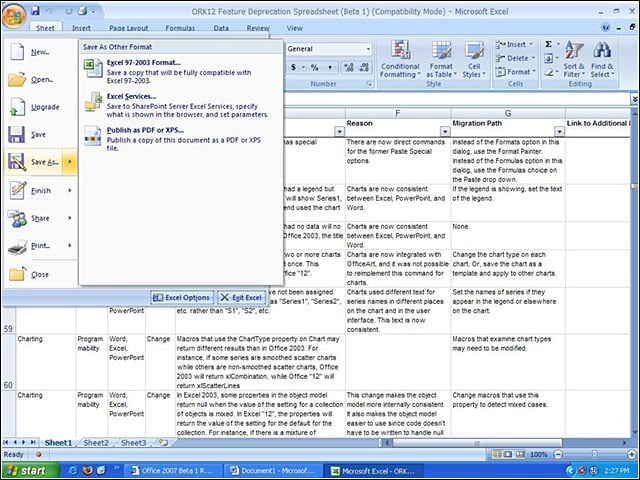Click the Finish icon in Office menu
This screenshot has width=640, height=480.
17,190
